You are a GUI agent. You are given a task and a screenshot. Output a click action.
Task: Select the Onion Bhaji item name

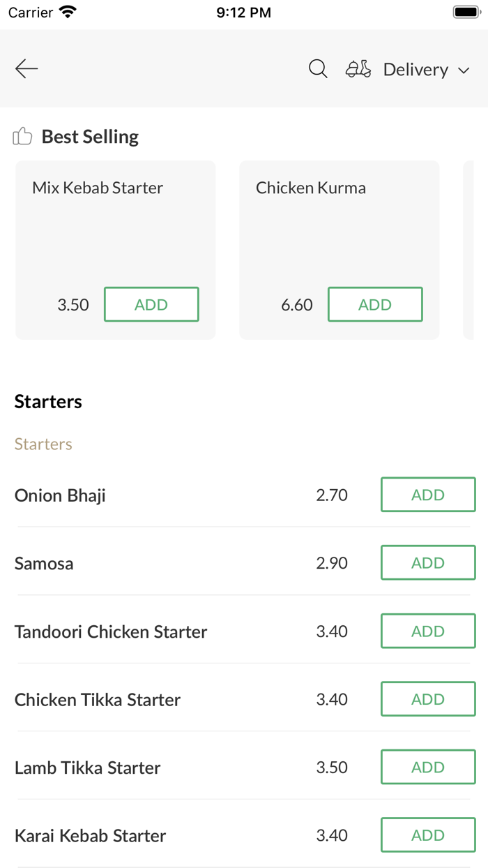pos(60,495)
